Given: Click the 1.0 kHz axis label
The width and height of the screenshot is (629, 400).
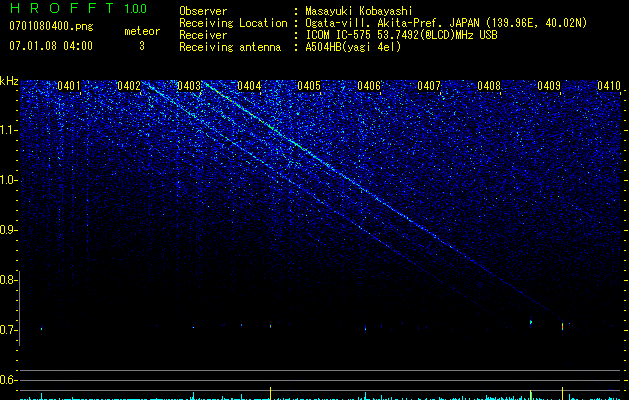Looking at the screenshot, I should point(8,181).
